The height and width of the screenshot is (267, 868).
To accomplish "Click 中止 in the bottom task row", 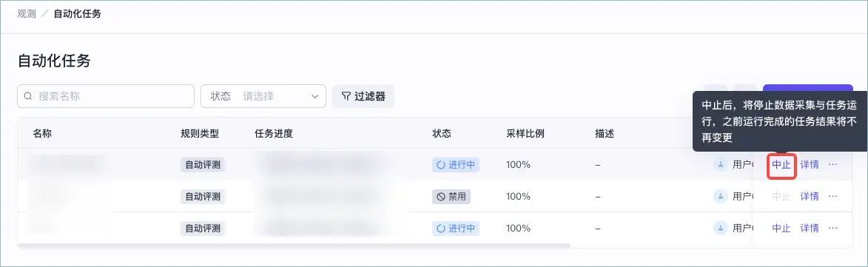I will 781,229.
